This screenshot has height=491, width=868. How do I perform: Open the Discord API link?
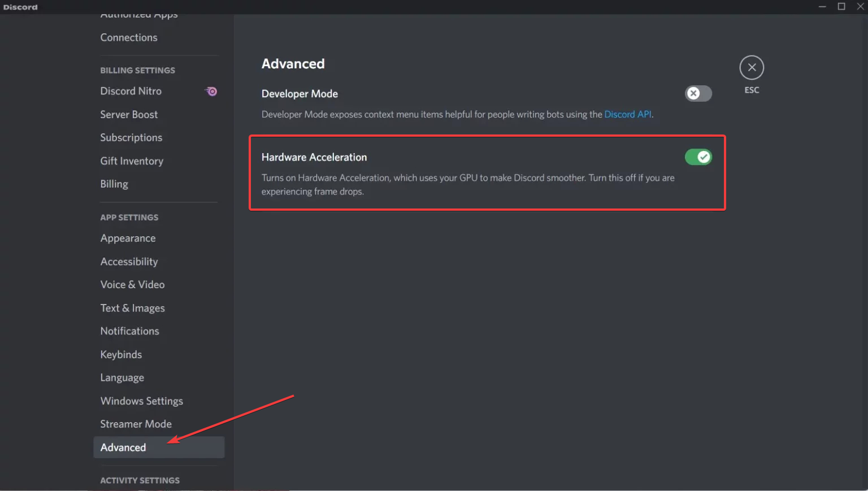(x=628, y=114)
